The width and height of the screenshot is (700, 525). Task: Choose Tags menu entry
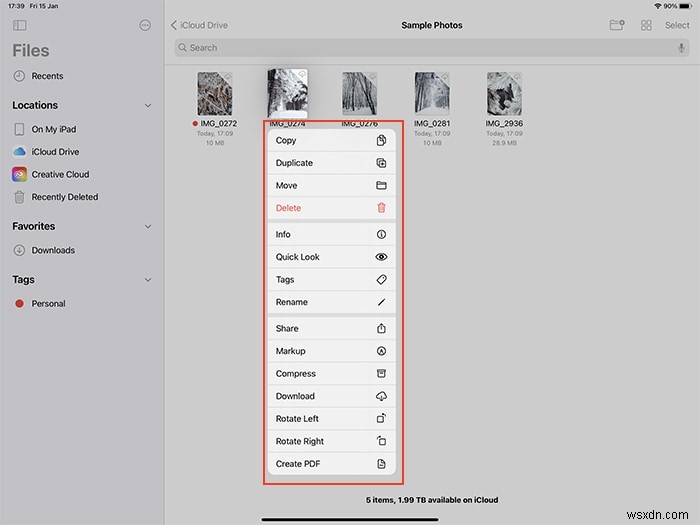coord(332,279)
